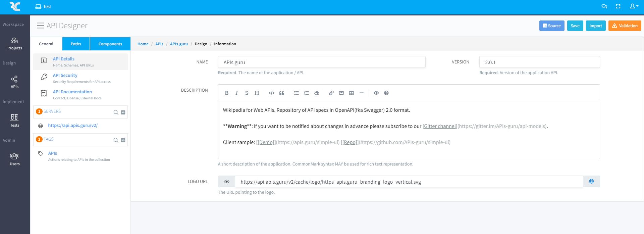Screen dimensions: 644x234
Task: Toggle bold formatting in description editor
Action: 226,93
